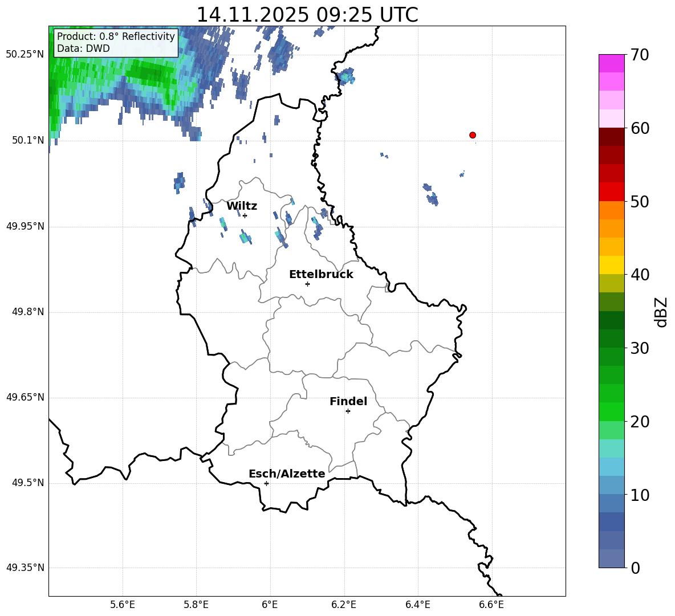Click the orange colorbar segment below 50
This screenshot has width=675, height=616.
(611, 210)
